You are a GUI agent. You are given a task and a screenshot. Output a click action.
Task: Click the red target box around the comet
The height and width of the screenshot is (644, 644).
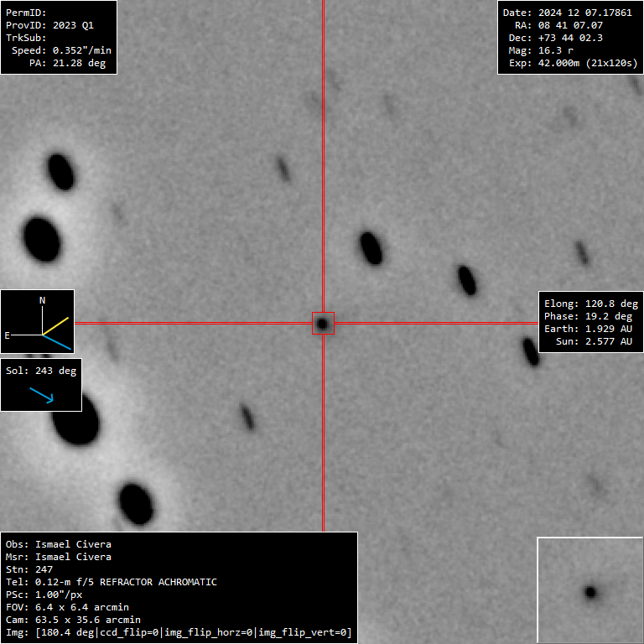[323, 323]
